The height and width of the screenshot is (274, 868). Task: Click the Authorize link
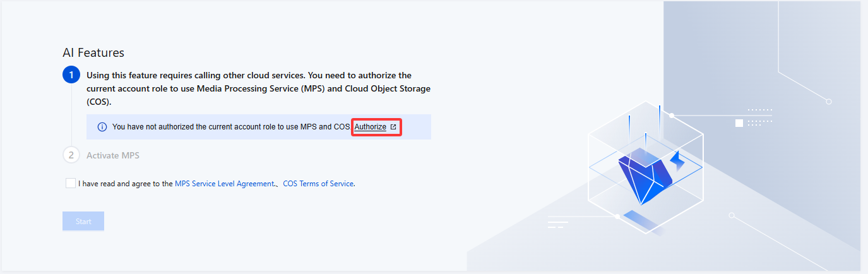pos(370,127)
